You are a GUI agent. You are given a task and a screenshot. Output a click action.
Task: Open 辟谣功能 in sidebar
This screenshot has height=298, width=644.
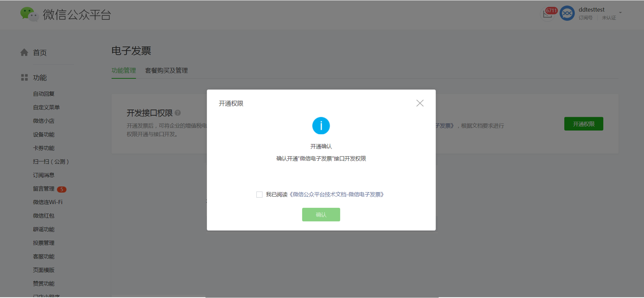pos(44,229)
